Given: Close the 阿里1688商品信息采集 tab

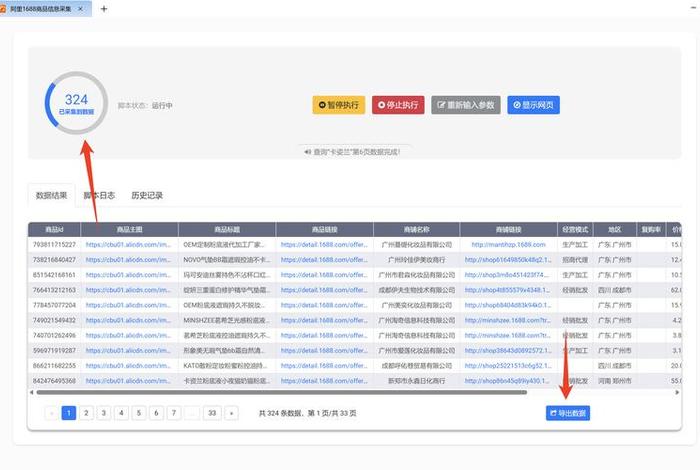Looking at the screenshot, I should [81, 8].
